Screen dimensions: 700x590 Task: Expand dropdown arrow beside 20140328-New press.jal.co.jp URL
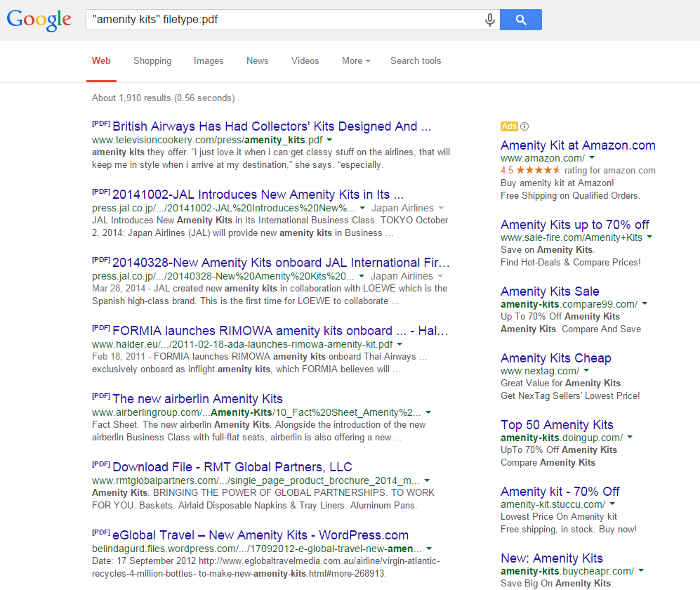pyautogui.click(x=362, y=276)
